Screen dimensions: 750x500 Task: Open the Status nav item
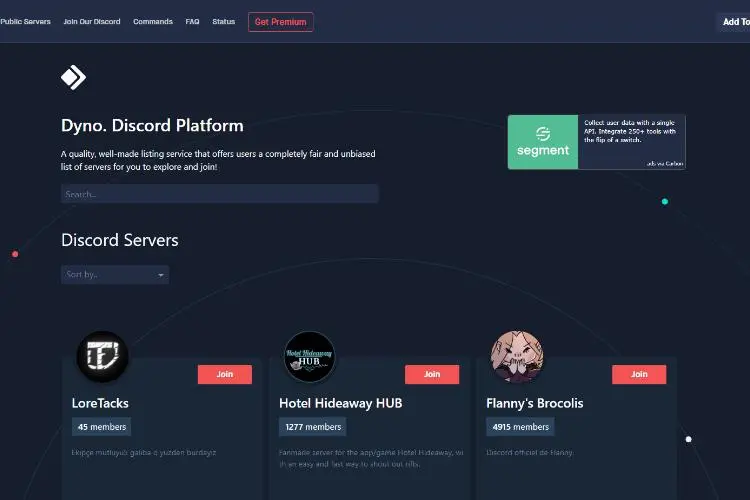point(223,22)
